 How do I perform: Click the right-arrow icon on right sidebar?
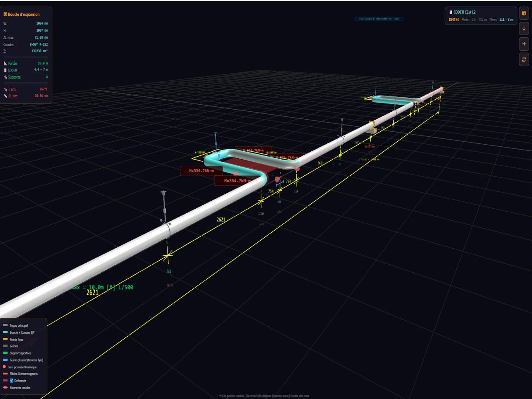point(524,44)
